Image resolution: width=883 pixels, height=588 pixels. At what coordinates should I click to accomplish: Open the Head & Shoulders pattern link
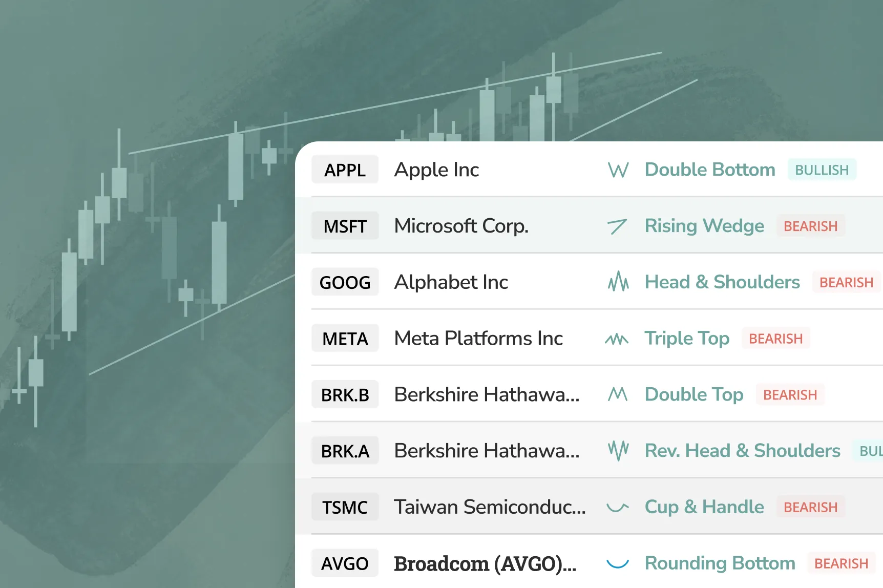click(722, 282)
